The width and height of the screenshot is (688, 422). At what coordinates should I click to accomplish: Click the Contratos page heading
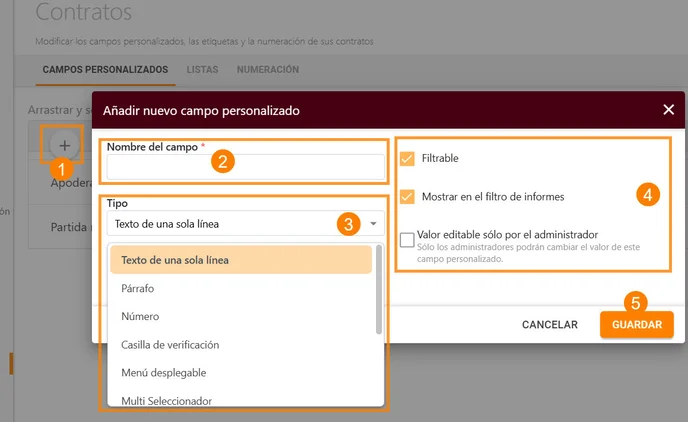(x=84, y=12)
